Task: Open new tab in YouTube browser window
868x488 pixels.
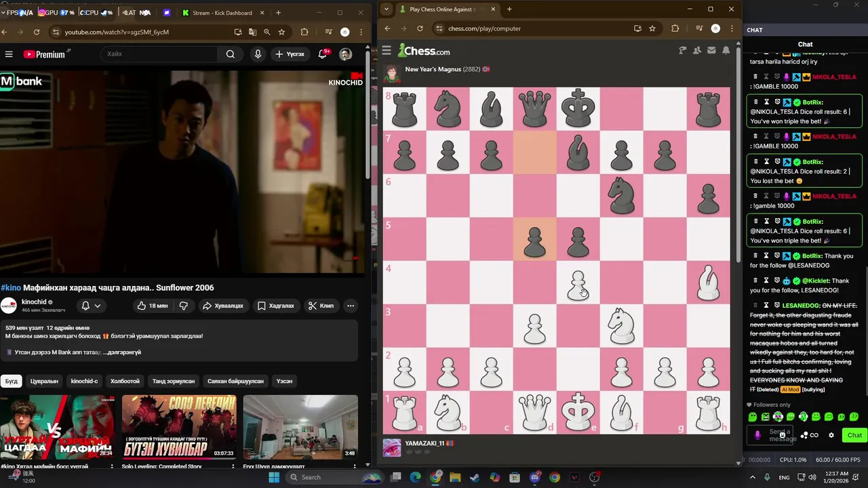Action: pyautogui.click(x=278, y=13)
